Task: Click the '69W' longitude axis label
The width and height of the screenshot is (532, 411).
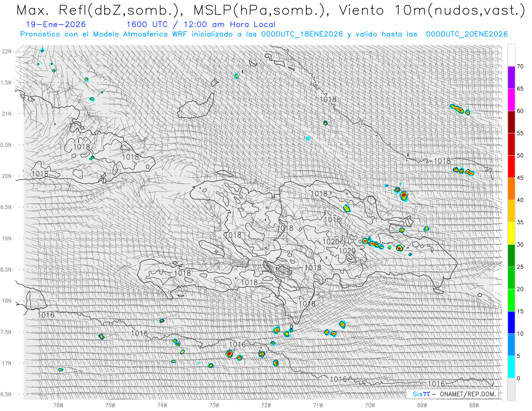Action: coord(422,405)
